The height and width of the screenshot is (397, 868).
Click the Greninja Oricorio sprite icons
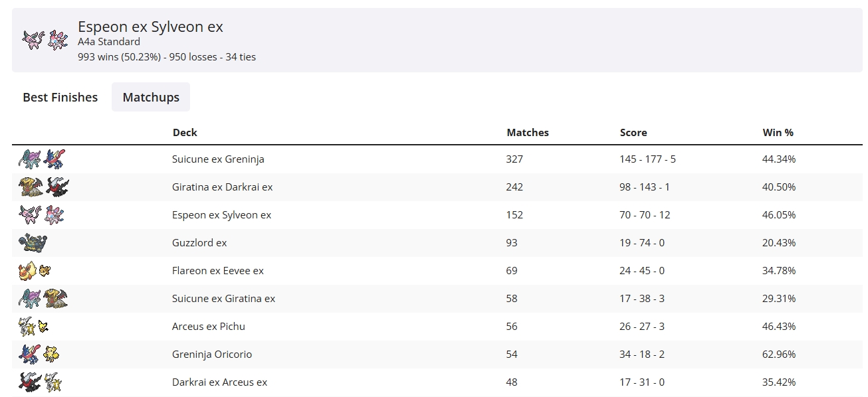coord(40,355)
